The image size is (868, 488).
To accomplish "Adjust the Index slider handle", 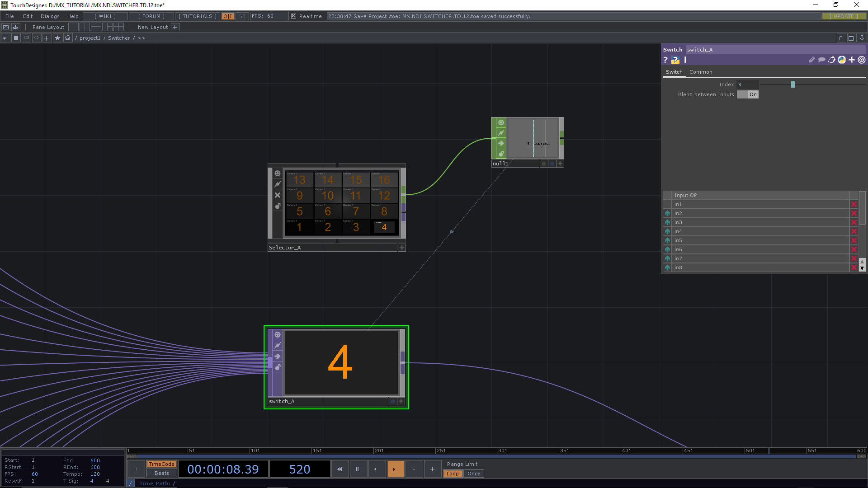I will [x=793, y=84].
